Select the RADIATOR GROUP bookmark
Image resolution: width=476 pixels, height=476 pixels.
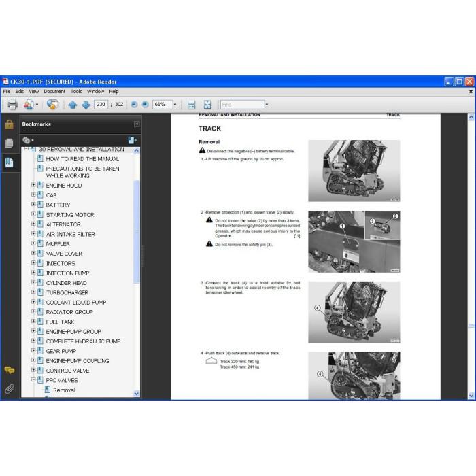(69, 312)
